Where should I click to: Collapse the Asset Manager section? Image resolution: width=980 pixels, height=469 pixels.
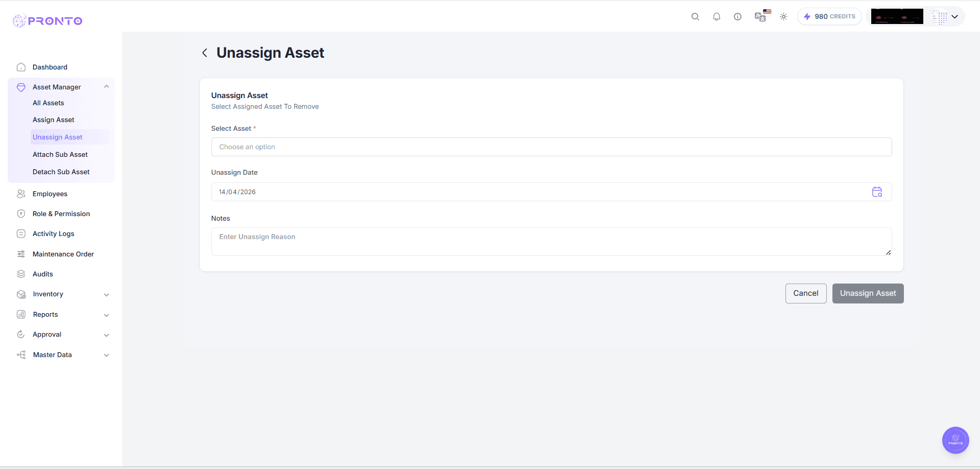point(106,86)
